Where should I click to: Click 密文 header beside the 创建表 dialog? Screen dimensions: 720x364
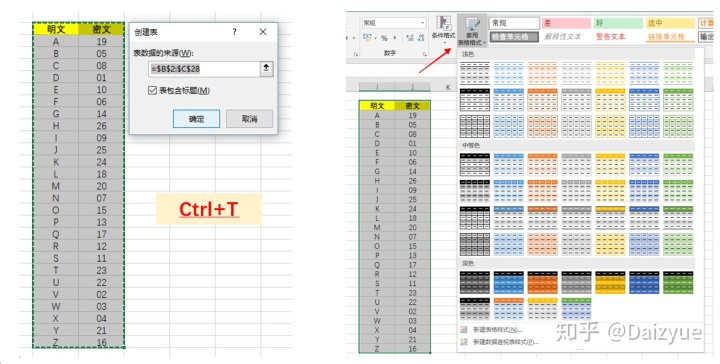[x=101, y=29]
